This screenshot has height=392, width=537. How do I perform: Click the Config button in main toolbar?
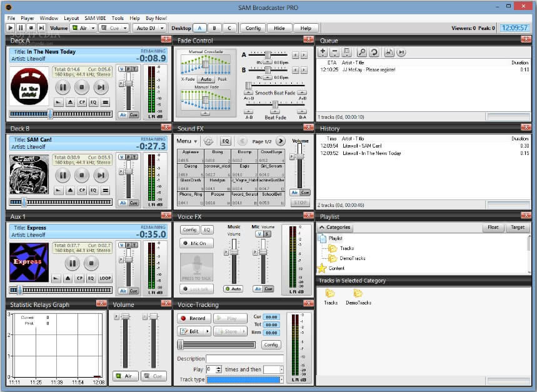click(253, 28)
